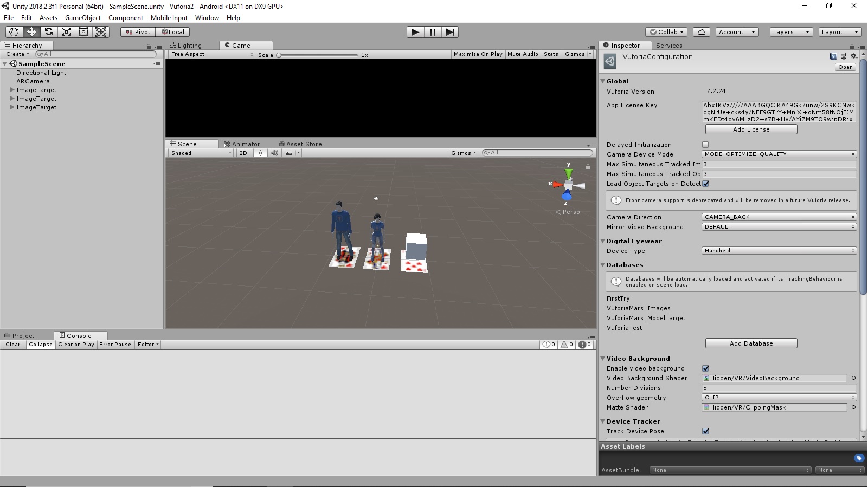Toggle Maximize On Play
Screen dimensions: 868x487
478,54
